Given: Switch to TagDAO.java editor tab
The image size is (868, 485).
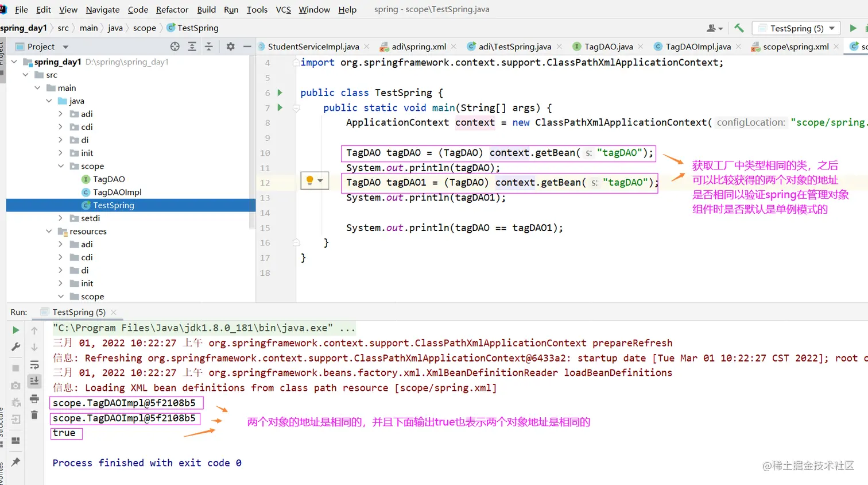Looking at the screenshot, I should pos(608,47).
